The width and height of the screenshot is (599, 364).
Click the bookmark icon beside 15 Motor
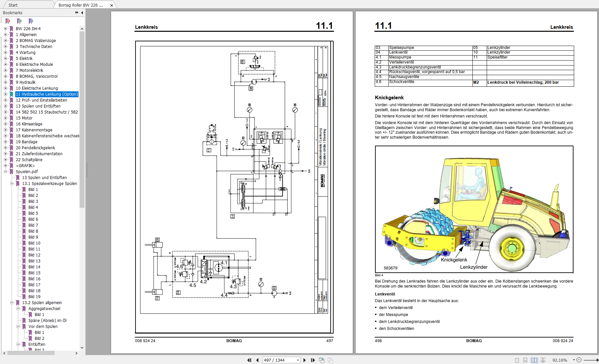[11, 118]
